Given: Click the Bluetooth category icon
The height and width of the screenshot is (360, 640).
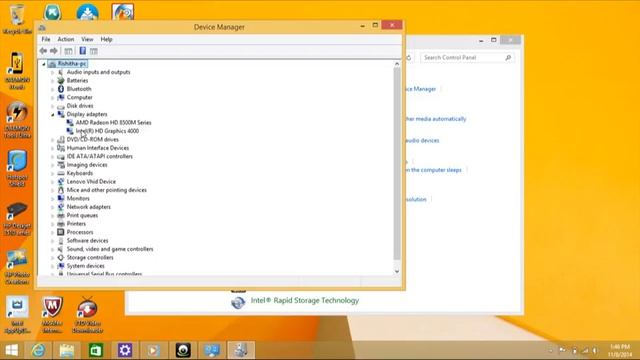Looking at the screenshot, I should point(61,89).
